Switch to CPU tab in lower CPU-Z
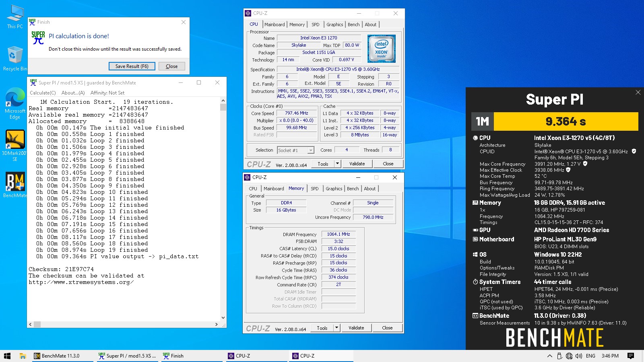The image size is (644, 362). click(x=253, y=189)
